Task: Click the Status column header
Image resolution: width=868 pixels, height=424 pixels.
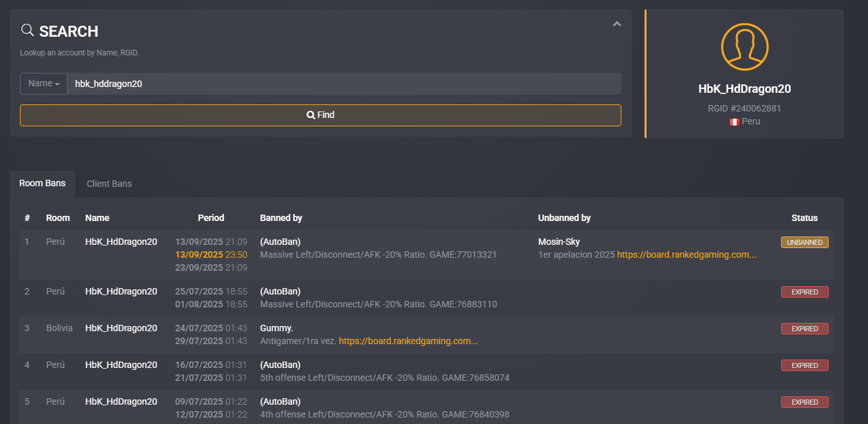Action: click(x=805, y=218)
